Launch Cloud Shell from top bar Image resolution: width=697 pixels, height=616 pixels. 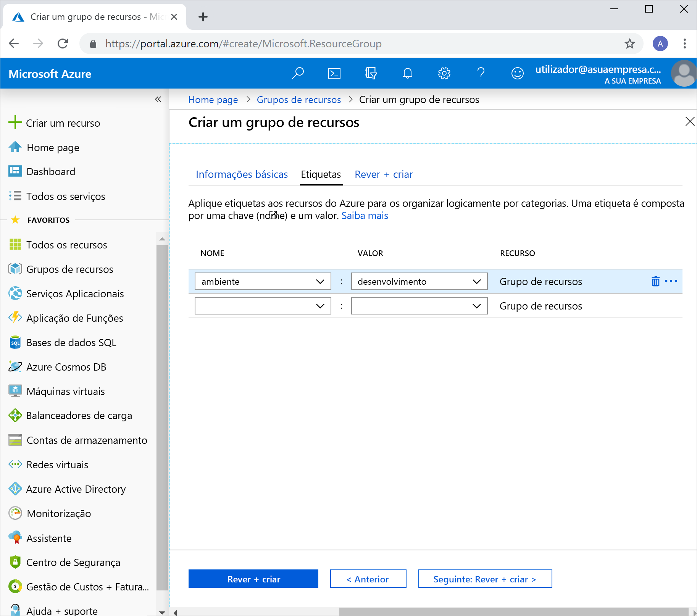(x=334, y=73)
